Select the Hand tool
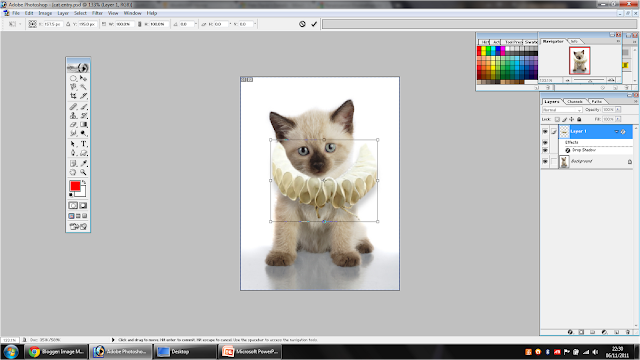640x360 pixels. [x=73, y=172]
